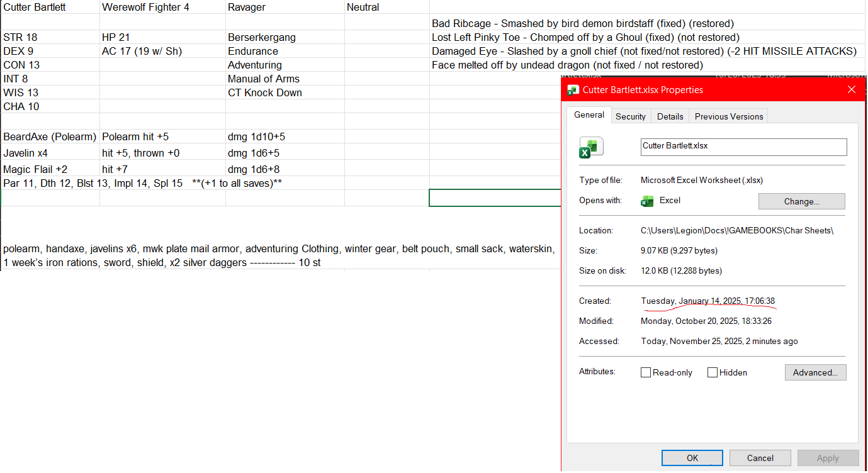Click the 'dmg 1d6+5' cell

[x=285, y=153]
